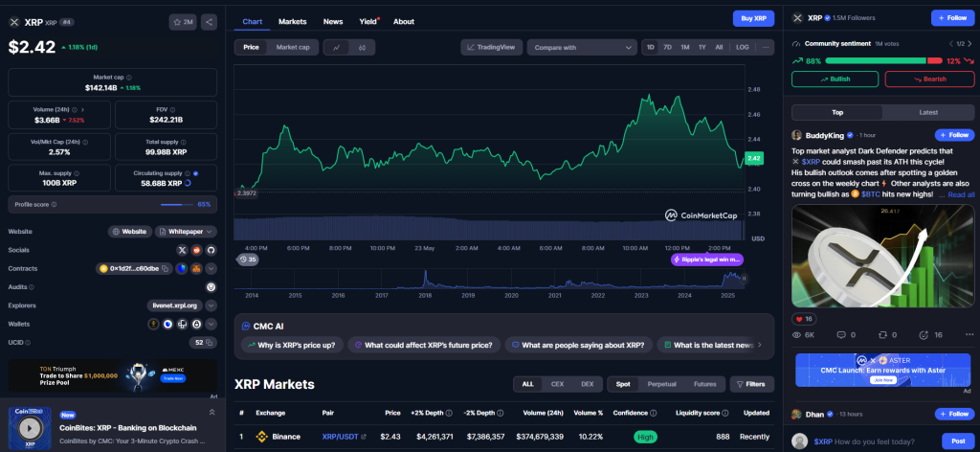Open the GitHub icon in Socials row
Viewport: 980px width, 452px height.
[212, 250]
